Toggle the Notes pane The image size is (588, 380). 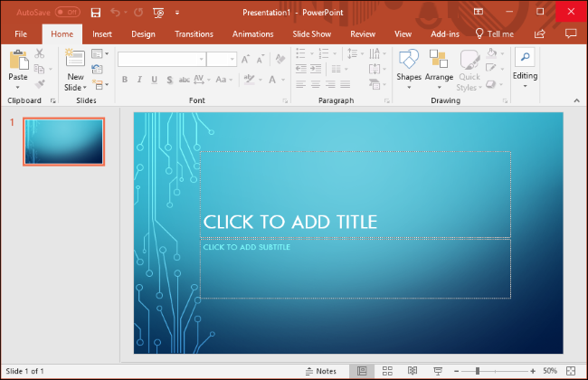coord(321,371)
